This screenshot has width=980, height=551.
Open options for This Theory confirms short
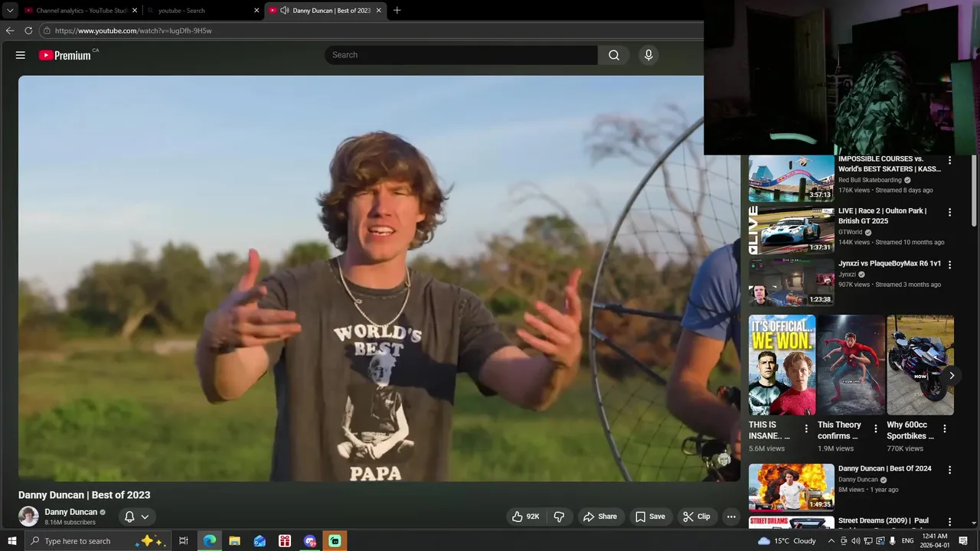(x=875, y=429)
